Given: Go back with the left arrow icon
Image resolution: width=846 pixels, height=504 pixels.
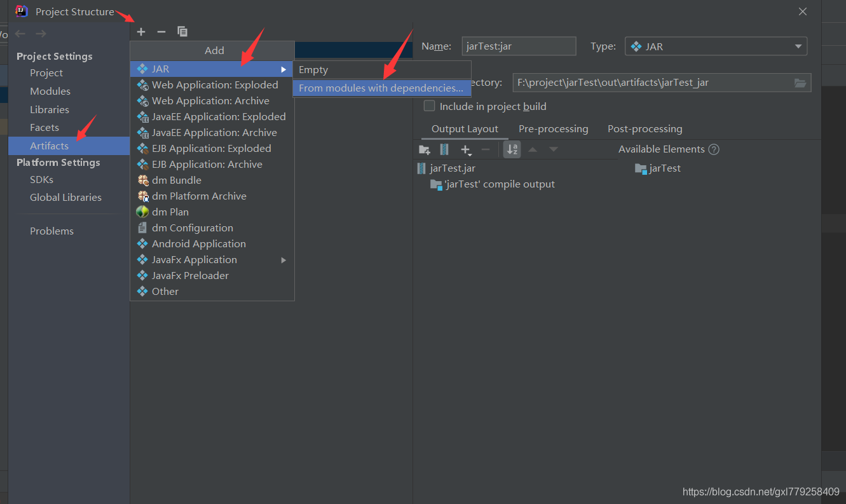Looking at the screenshot, I should 20,34.
